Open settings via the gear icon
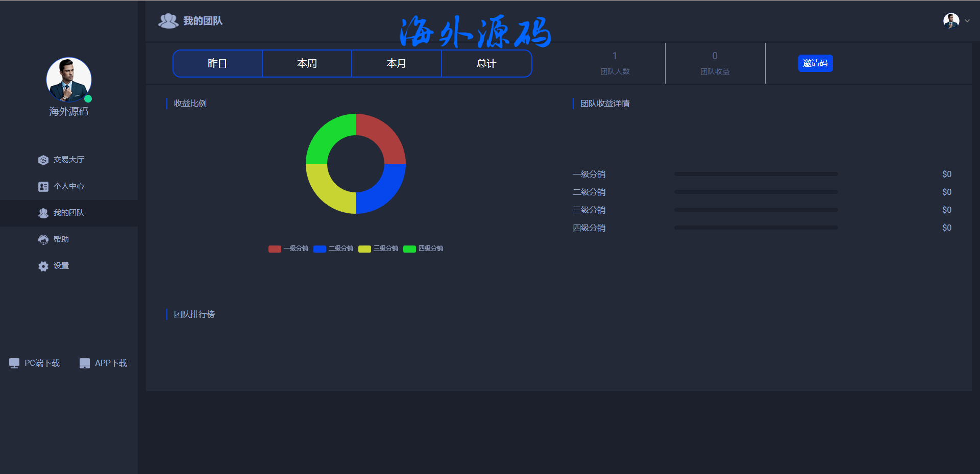 (43, 266)
